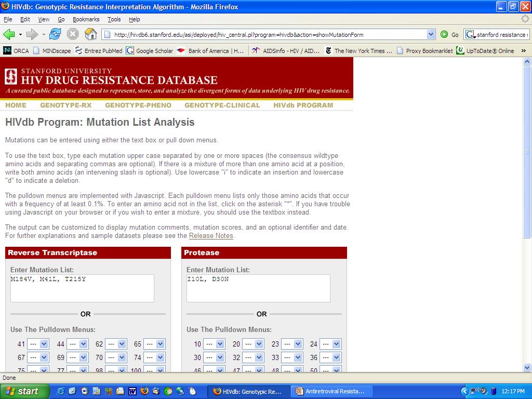Open the position 70 pulldown menu
Image resolution: width=532 pixels, height=399 pixels.
pos(116,357)
